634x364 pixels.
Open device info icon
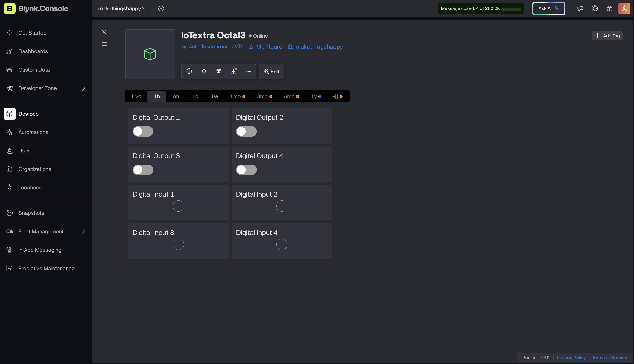click(189, 71)
